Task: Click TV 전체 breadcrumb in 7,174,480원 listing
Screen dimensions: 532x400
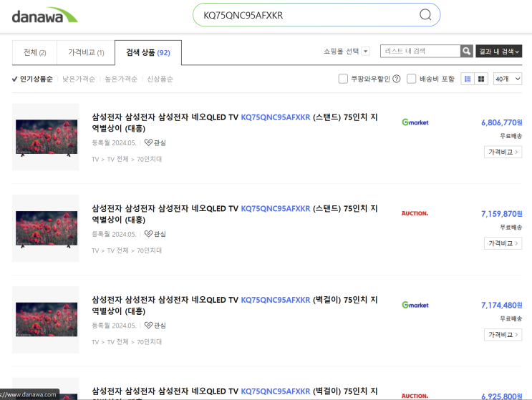Action: (x=117, y=342)
